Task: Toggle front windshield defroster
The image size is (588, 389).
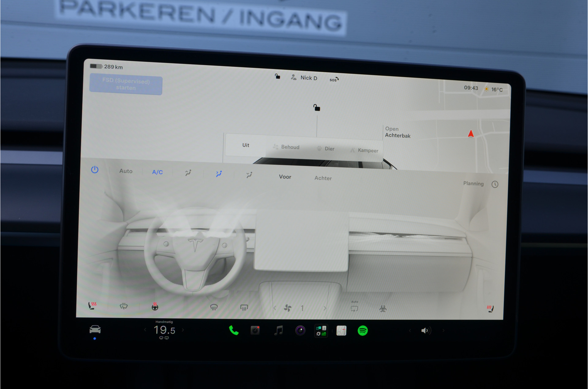Action: pos(214,307)
